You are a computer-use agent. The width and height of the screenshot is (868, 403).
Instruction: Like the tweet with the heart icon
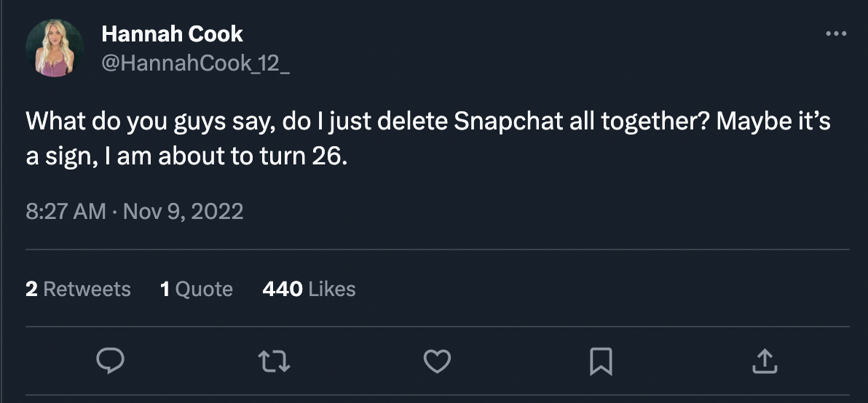point(437,362)
